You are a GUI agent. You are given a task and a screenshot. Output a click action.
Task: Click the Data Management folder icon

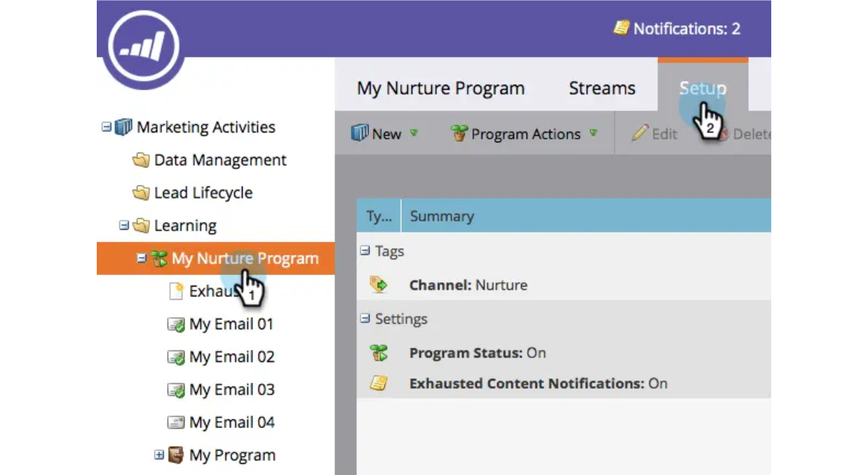(x=142, y=160)
